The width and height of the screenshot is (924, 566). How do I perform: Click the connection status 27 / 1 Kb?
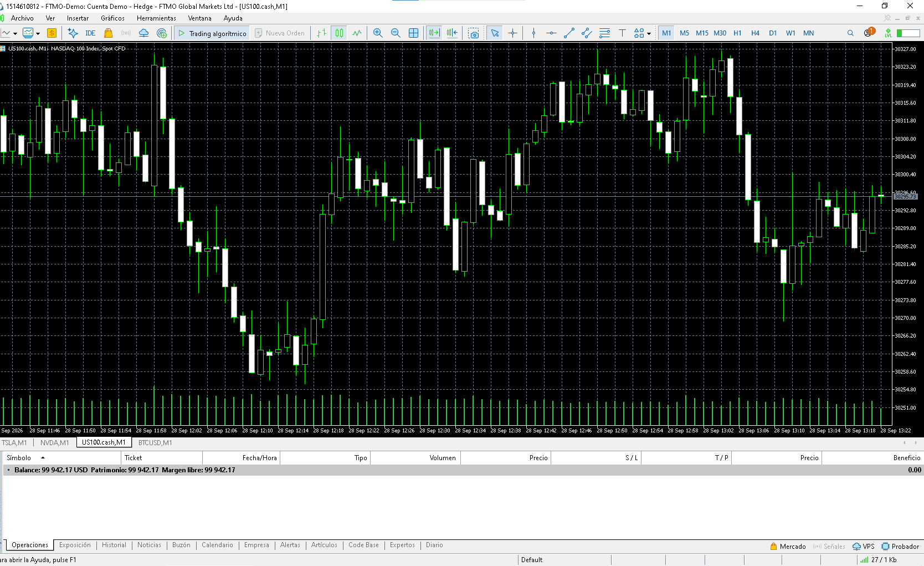pyautogui.click(x=879, y=559)
